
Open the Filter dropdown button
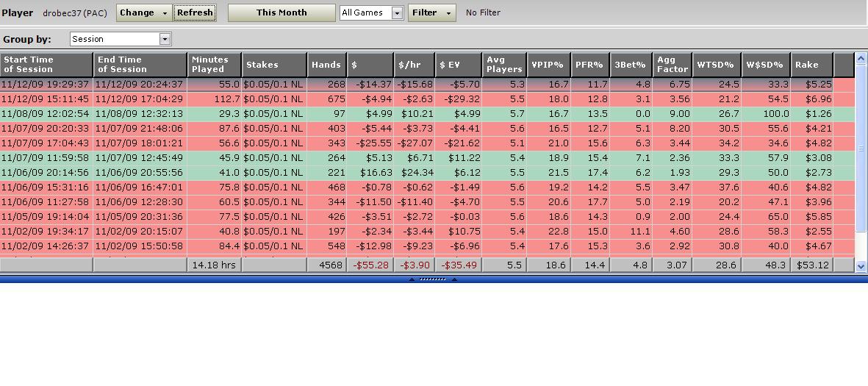431,12
